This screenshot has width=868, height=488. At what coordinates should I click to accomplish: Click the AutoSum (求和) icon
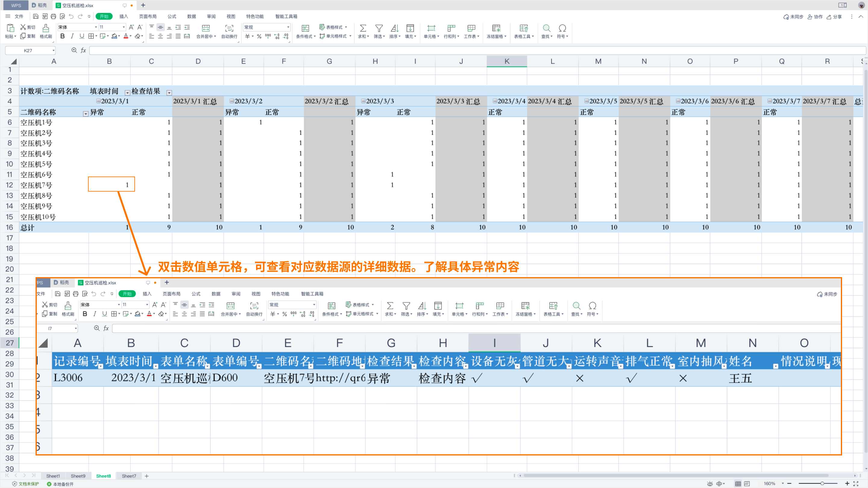pos(363,28)
